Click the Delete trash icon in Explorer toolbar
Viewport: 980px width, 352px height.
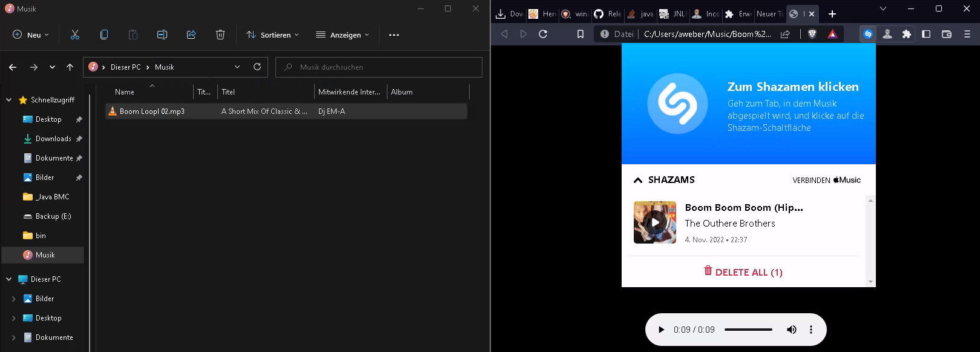(220, 35)
